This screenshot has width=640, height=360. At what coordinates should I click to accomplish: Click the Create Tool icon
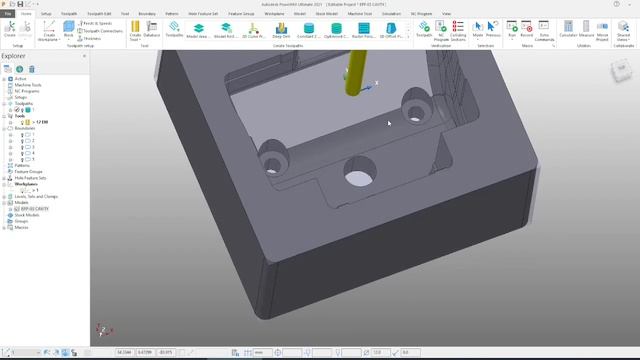[x=135, y=31]
